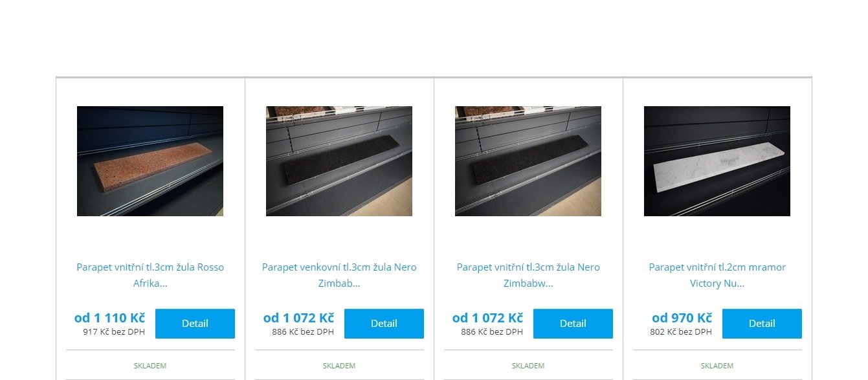The height and width of the screenshot is (380, 868).
Task: Select the '802 Kč bez DPH' price text
Action: click(681, 332)
